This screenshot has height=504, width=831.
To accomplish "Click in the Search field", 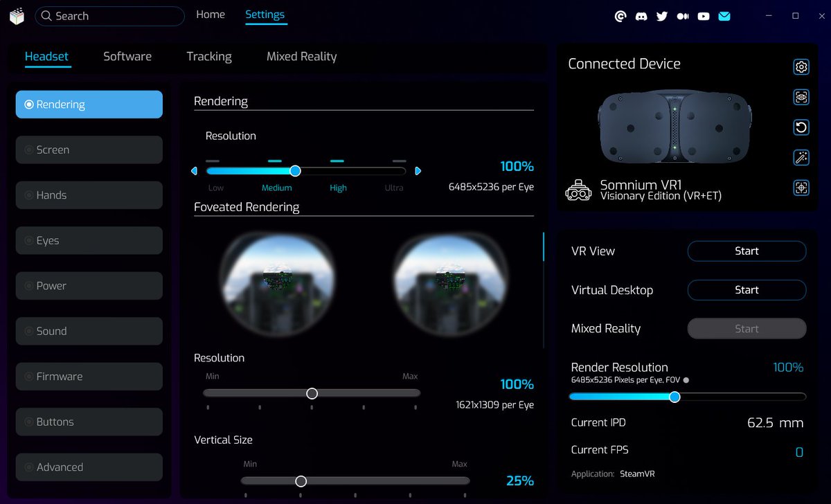I will tap(109, 16).
